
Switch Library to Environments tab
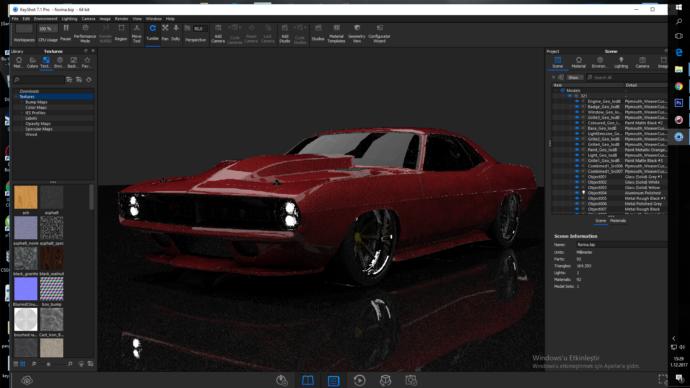59,62
